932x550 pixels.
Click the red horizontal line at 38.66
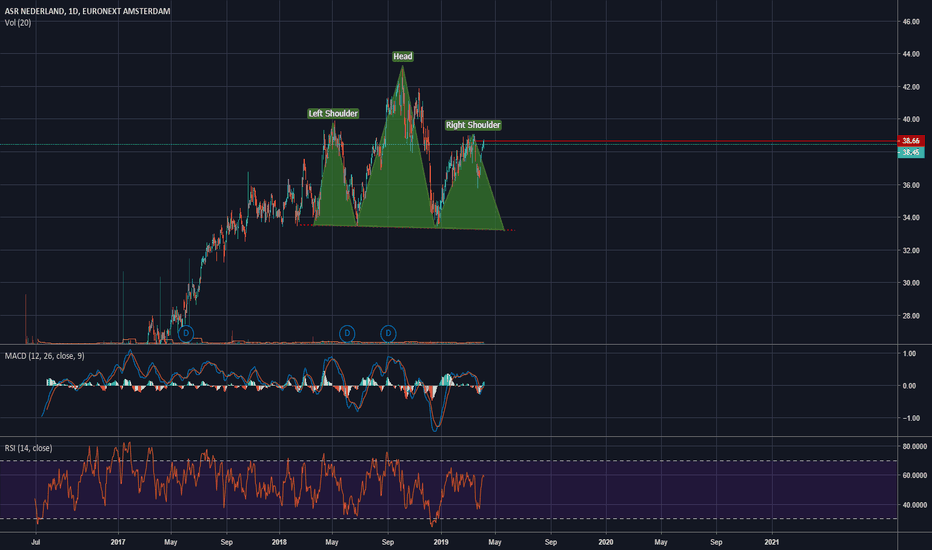tap(689, 142)
